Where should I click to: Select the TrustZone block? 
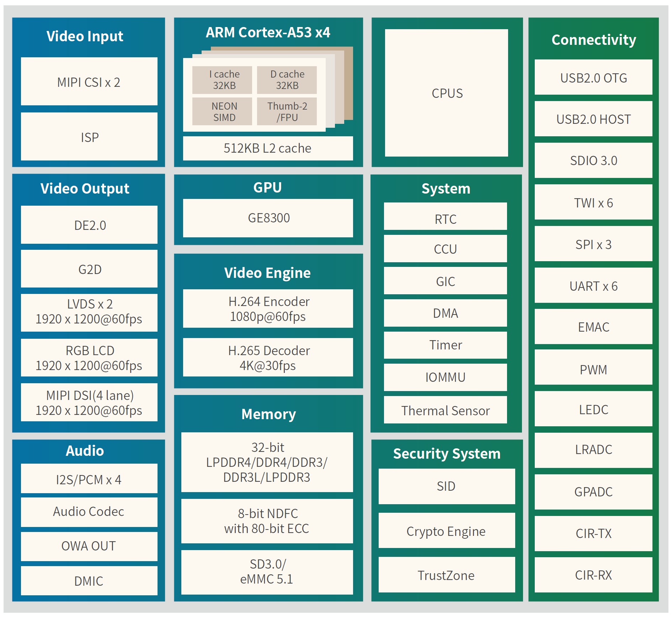click(x=447, y=575)
